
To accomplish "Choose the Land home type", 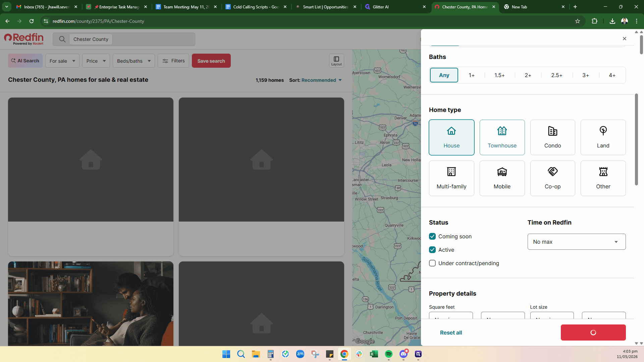I will [603, 137].
